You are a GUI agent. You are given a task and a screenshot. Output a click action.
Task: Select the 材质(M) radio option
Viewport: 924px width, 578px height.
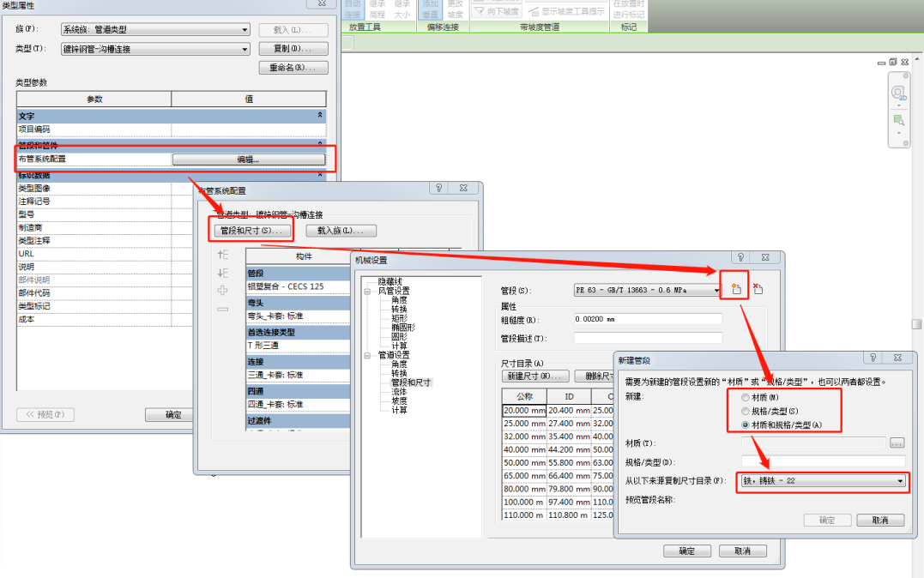coord(760,397)
